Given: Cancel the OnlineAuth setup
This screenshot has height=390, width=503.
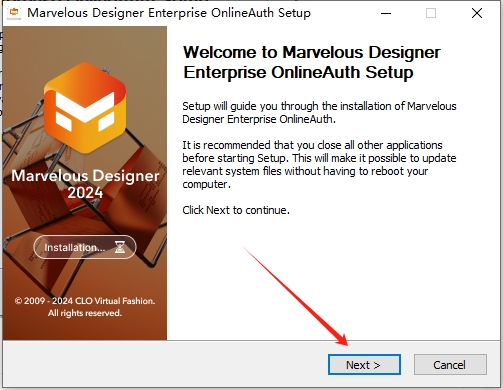Looking at the screenshot, I should (450, 365).
